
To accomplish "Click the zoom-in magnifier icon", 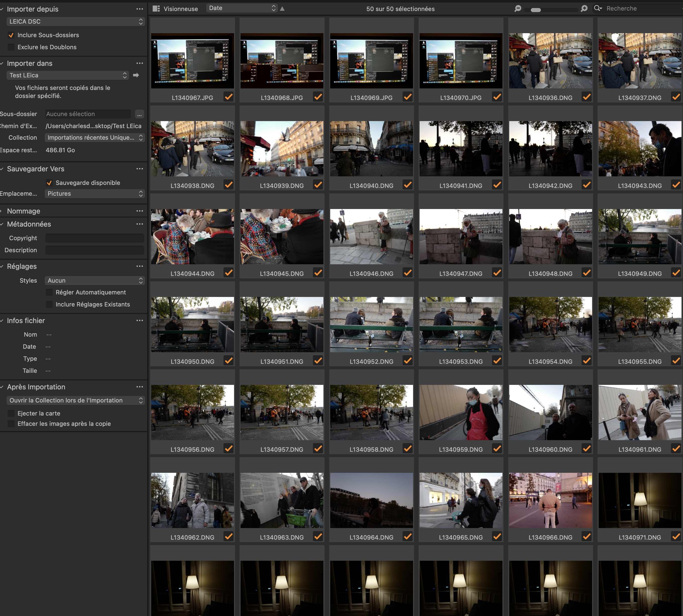I will tap(584, 9).
